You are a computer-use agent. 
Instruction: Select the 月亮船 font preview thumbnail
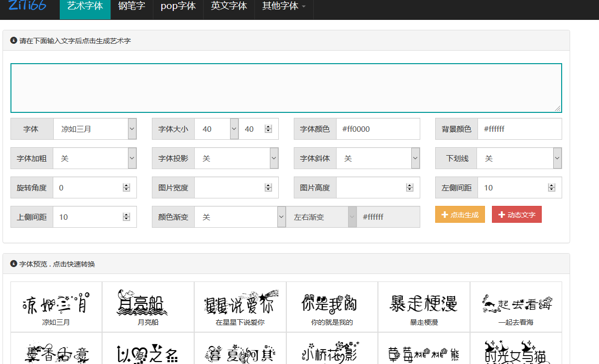tap(148, 307)
